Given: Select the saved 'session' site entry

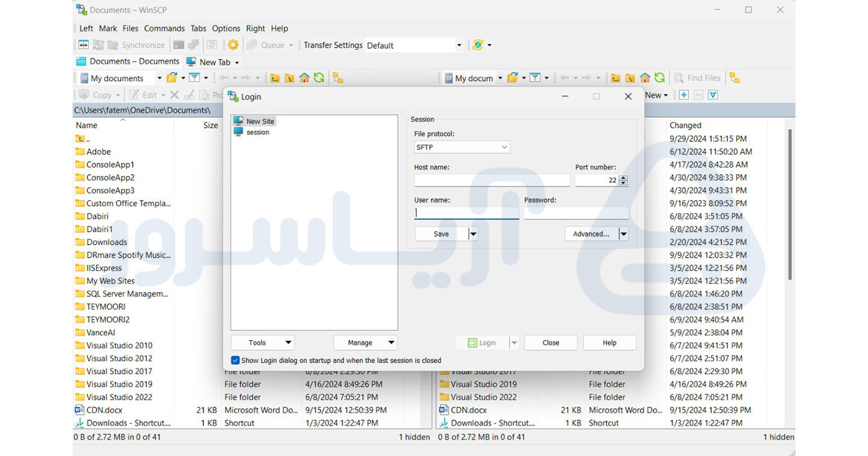Looking at the screenshot, I should click(251, 132).
